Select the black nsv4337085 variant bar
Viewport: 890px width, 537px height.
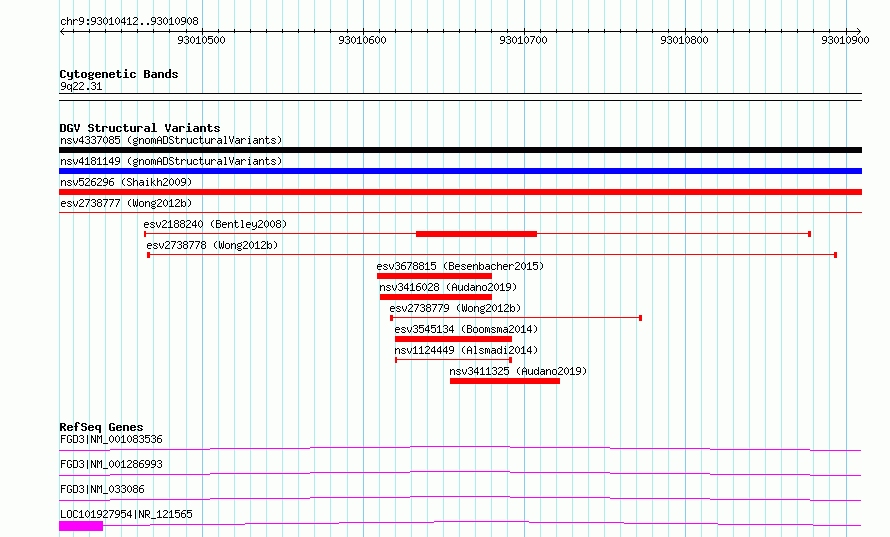click(460, 150)
